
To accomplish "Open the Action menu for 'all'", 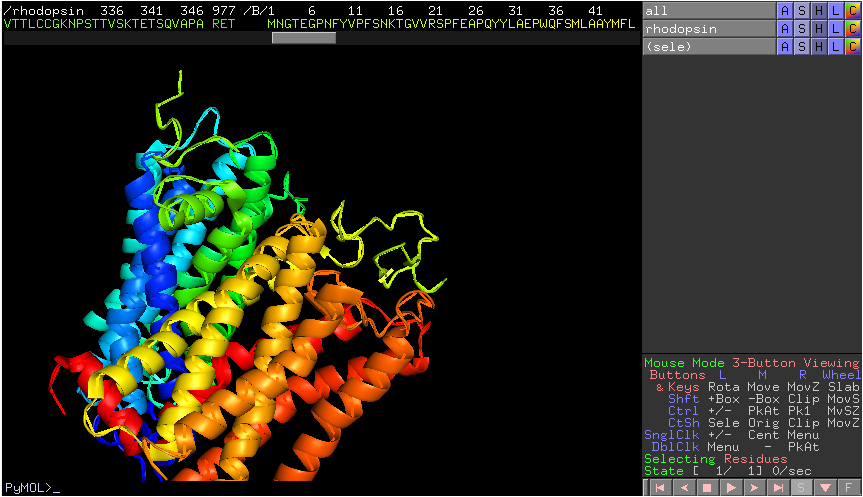I will coord(785,10).
